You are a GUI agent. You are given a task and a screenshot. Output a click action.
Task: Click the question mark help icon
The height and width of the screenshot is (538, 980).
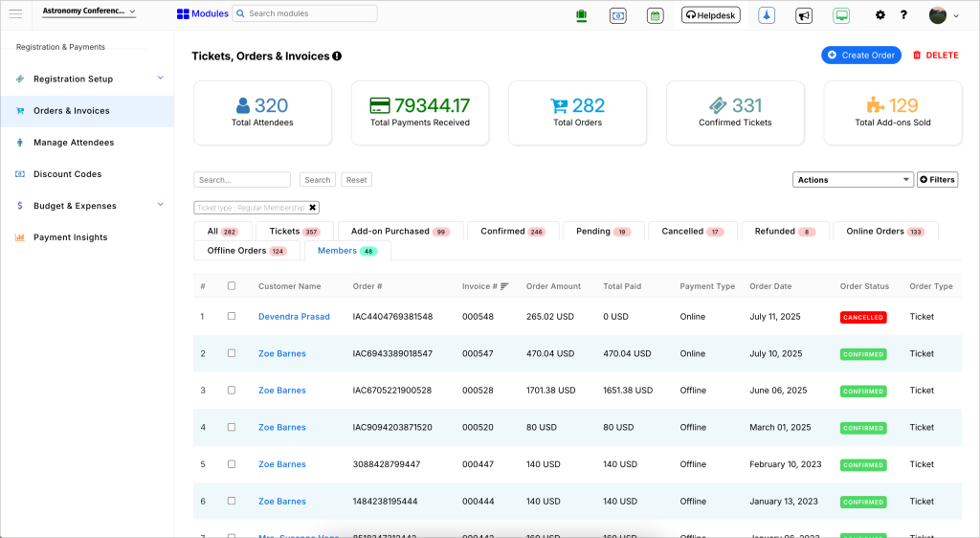903,15
